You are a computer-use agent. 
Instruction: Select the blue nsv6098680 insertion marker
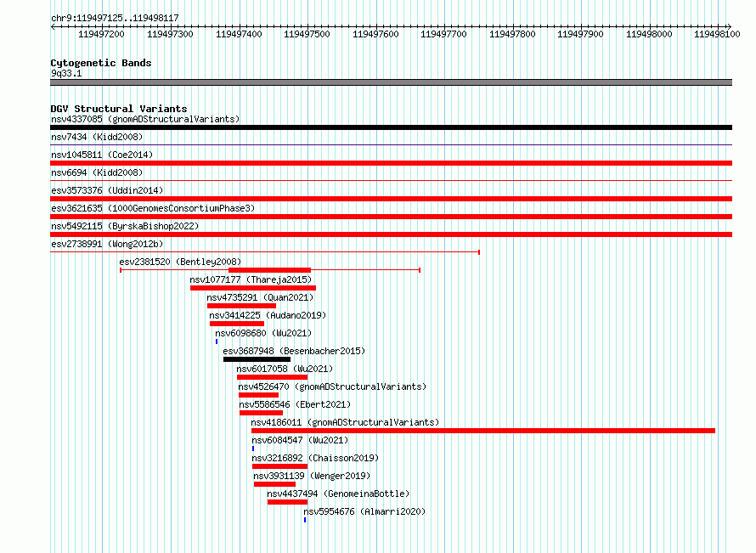coord(217,341)
